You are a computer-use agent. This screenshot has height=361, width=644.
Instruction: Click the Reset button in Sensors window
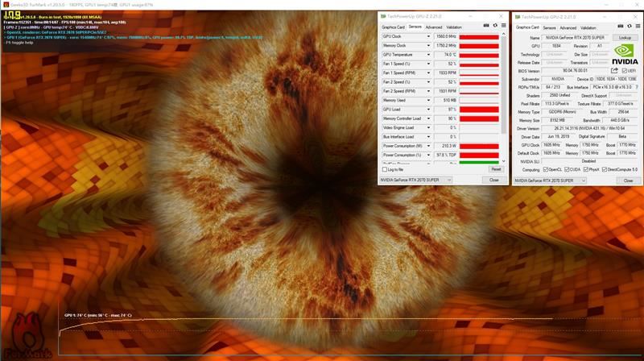coord(496,169)
